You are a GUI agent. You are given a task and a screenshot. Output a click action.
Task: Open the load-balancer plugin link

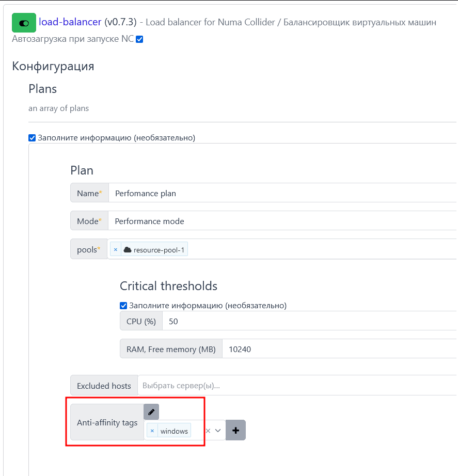[x=70, y=22]
